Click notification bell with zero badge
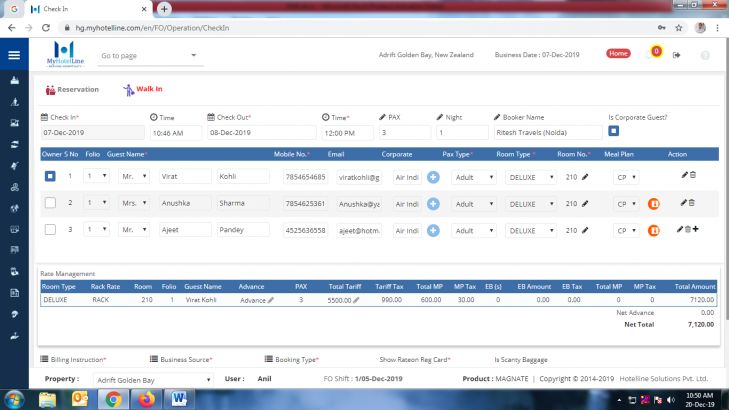 655,53
